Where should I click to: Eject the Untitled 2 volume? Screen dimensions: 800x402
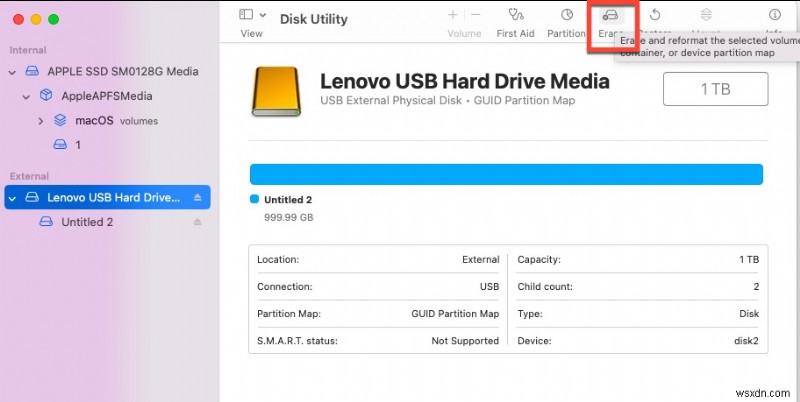click(198, 222)
